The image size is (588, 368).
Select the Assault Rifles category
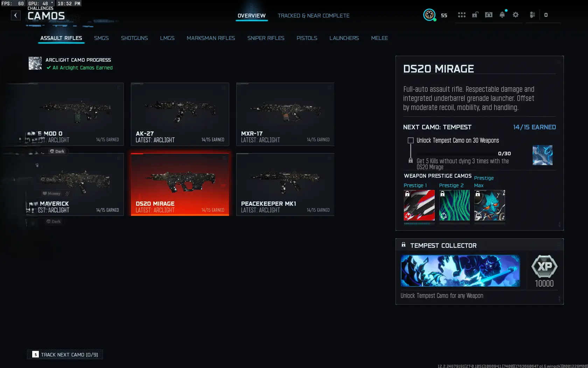click(61, 38)
